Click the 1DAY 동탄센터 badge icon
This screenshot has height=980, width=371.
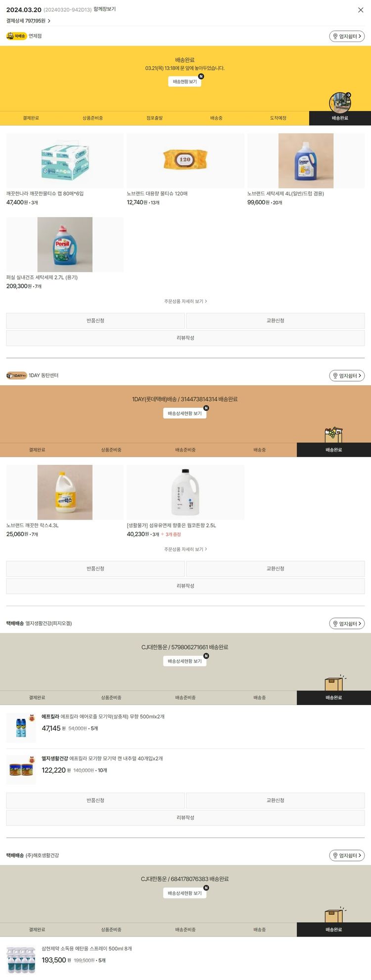click(x=16, y=376)
